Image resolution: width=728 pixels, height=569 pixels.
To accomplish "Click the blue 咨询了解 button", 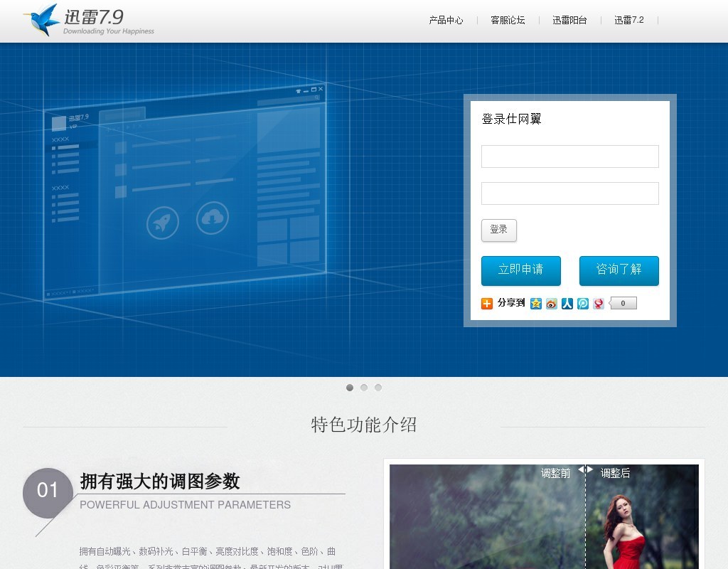I will (619, 270).
